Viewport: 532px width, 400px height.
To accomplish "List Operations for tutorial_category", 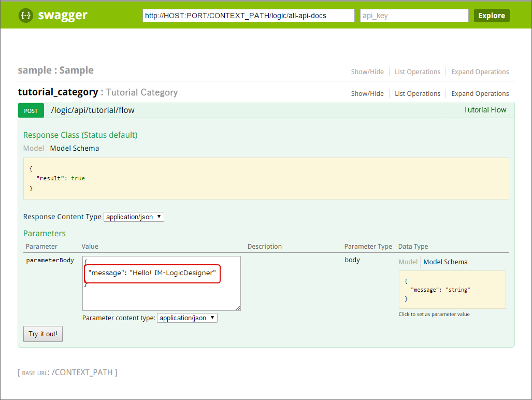I will pyautogui.click(x=418, y=94).
